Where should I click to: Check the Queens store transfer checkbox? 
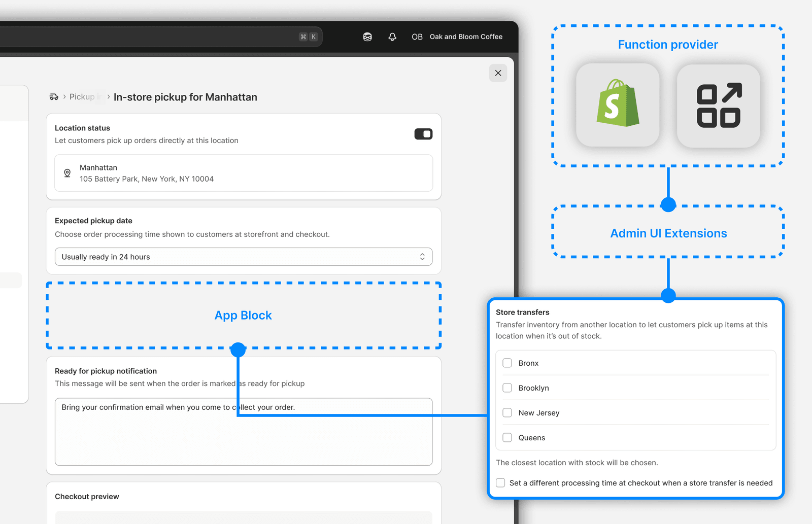click(x=507, y=438)
